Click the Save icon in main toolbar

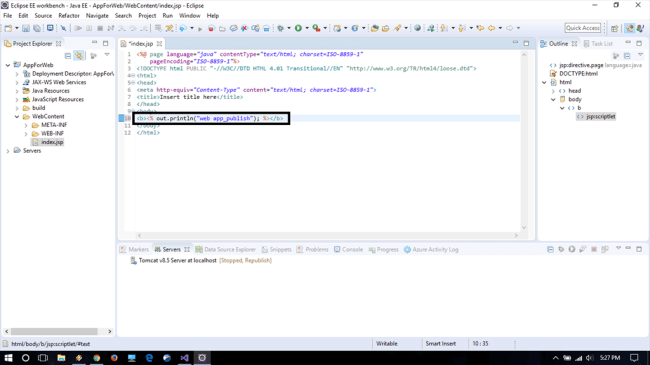[x=26, y=28]
